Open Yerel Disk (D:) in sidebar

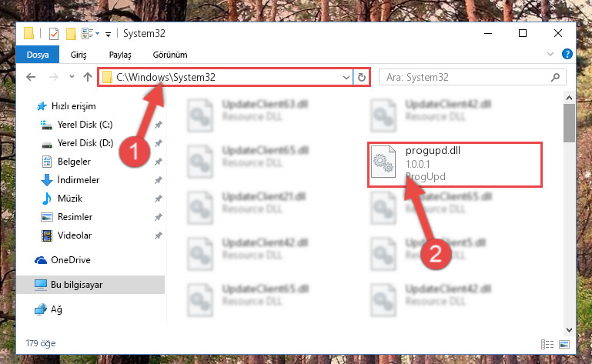coord(85,143)
